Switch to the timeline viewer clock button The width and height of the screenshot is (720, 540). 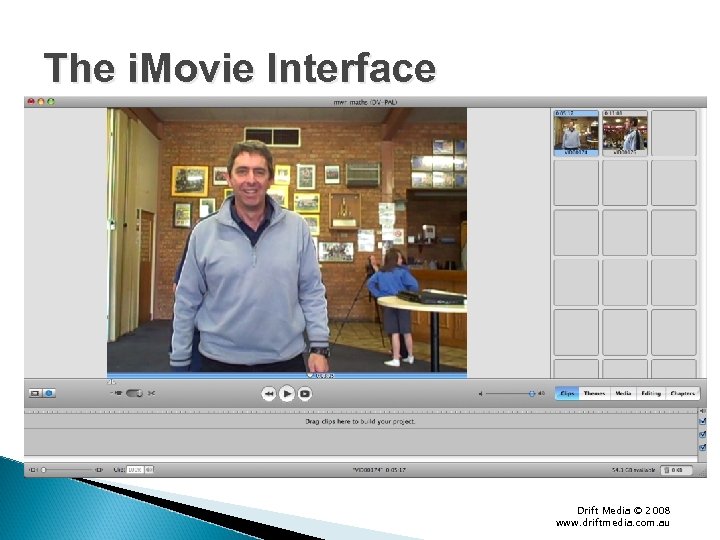[49, 394]
